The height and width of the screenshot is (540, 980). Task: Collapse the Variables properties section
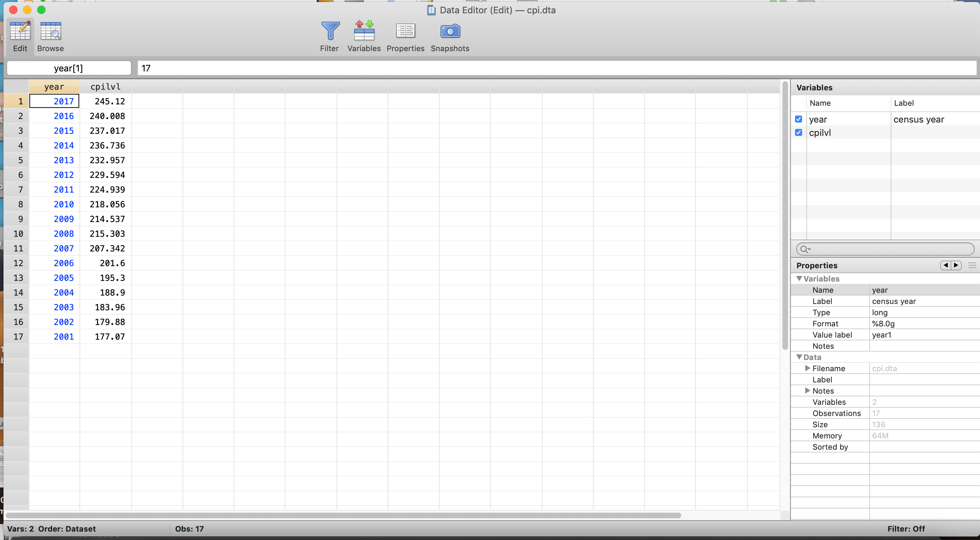799,278
